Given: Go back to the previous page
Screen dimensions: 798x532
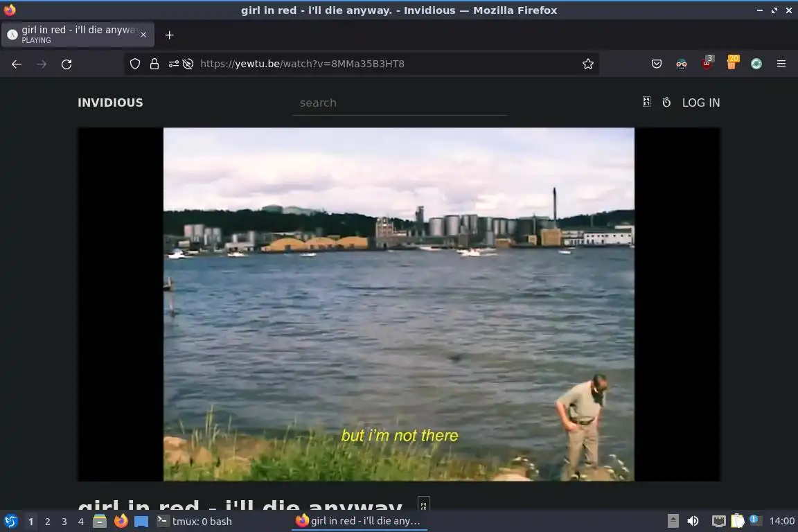Looking at the screenshot, I should [17, 64].
